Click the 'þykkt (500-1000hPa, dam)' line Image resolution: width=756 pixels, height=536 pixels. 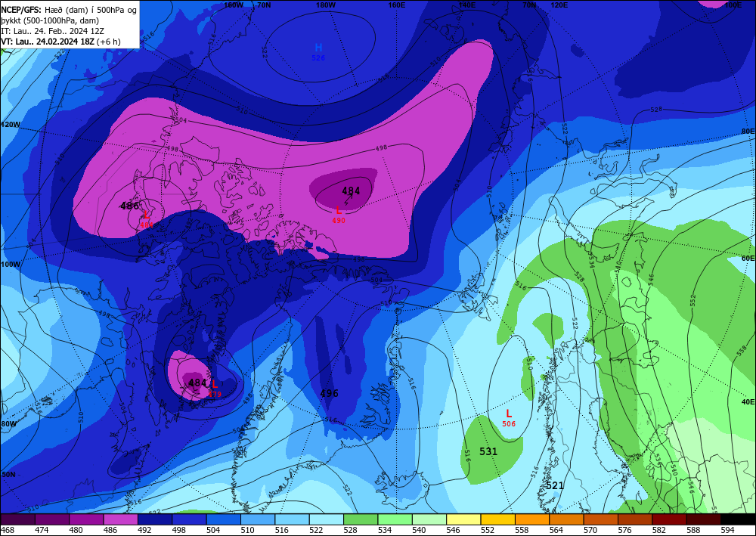pos(50,20)
